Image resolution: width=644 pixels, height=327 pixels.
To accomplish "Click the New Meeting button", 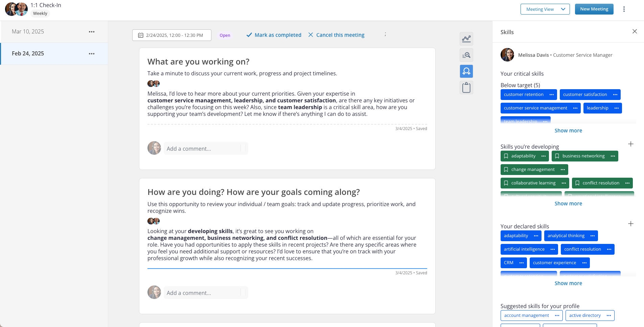I will [594, 9].
